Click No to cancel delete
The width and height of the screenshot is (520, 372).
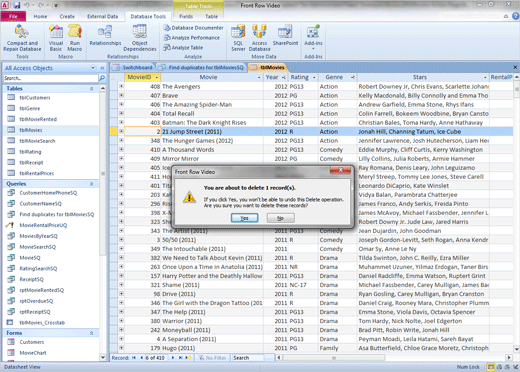click(x=281, y=218)
